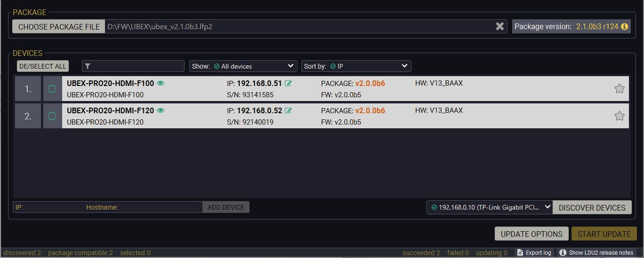Edit IP address 192.168.0.52 pencil icon
The height and width of the screenshot is (258, 644).
point(288,110)
